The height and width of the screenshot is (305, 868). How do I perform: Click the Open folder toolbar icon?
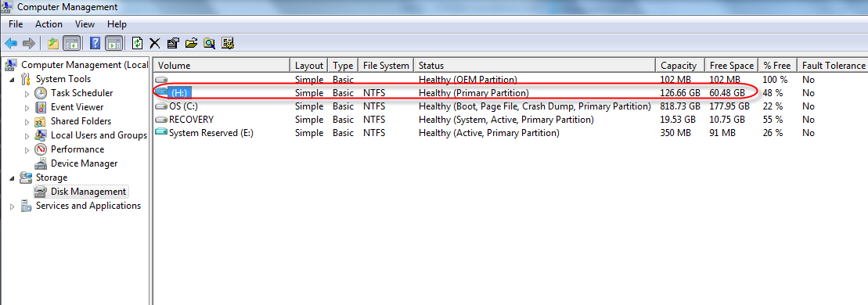191,43
